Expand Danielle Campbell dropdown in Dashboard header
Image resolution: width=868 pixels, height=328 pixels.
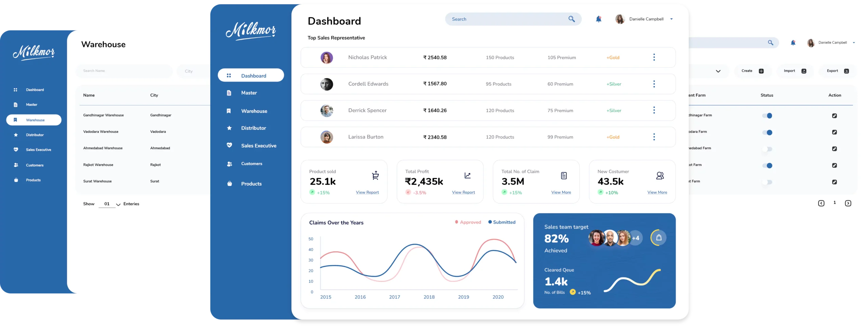click(x=671, y=19)
